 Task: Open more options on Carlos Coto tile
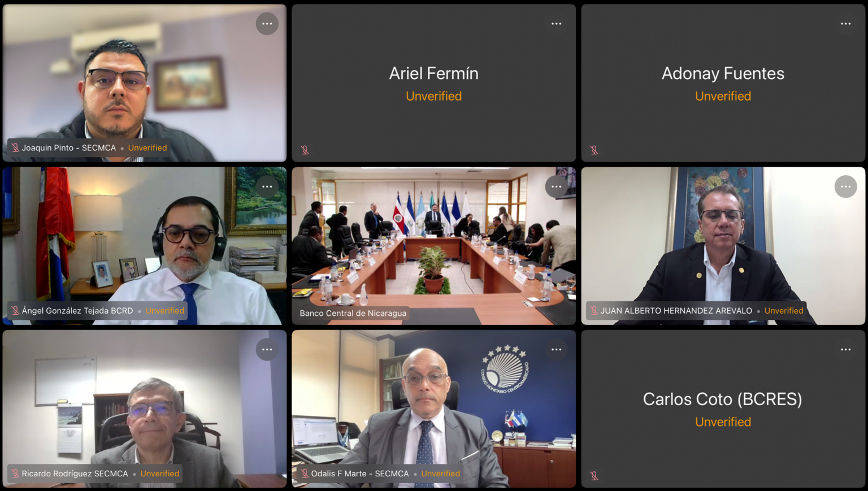[845, 349]
